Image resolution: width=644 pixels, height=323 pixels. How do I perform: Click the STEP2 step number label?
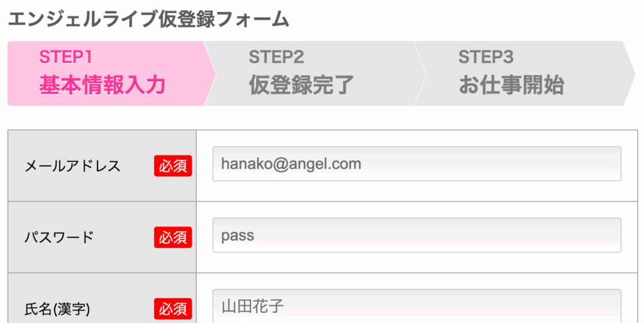pyautogui.click(x=276, y=57)
